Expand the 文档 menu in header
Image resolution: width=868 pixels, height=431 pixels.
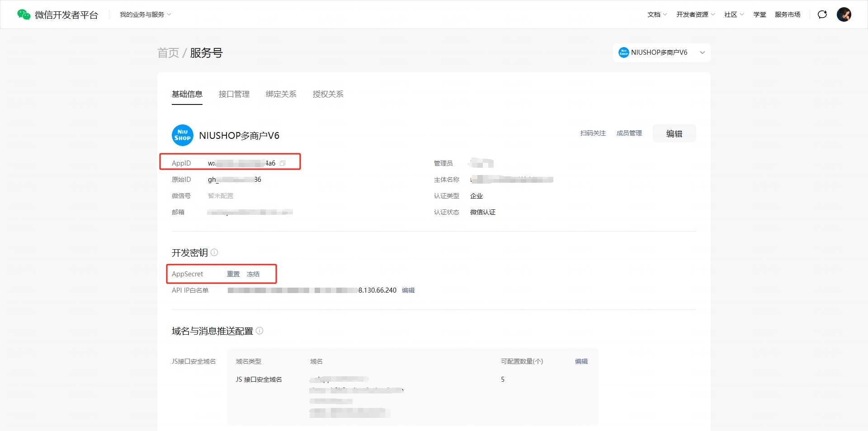pos(657,14)
